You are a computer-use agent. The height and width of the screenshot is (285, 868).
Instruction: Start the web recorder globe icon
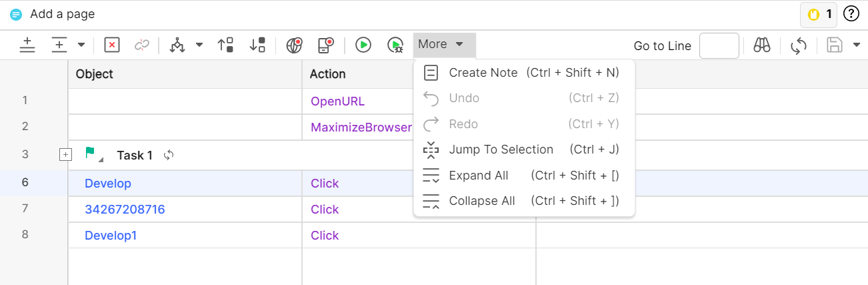click(x=294, y=45)
